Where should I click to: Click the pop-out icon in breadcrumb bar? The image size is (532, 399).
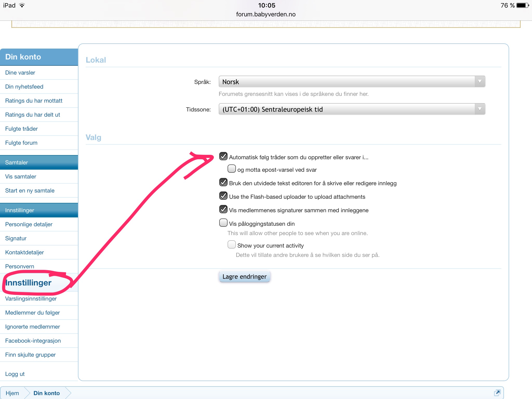497,393
